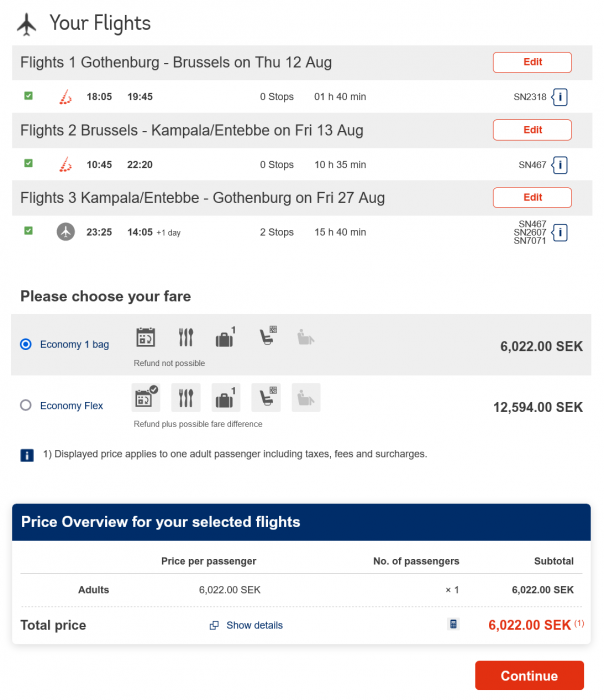Screen dimensions: 604x700
Task: Open info for Kampala/Entebbe–Gothenburg return flight
Action: click(x=561, y=232)
